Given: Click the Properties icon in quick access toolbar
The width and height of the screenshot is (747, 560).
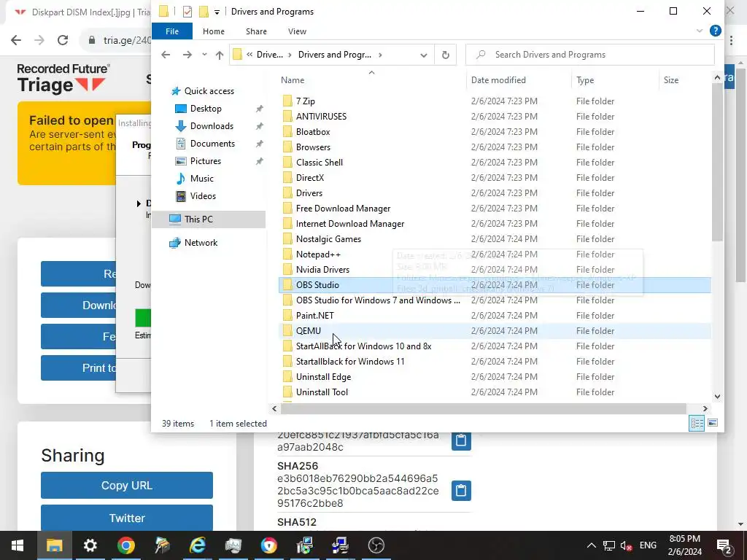Looking at the screenshot, I should point(187,12).
